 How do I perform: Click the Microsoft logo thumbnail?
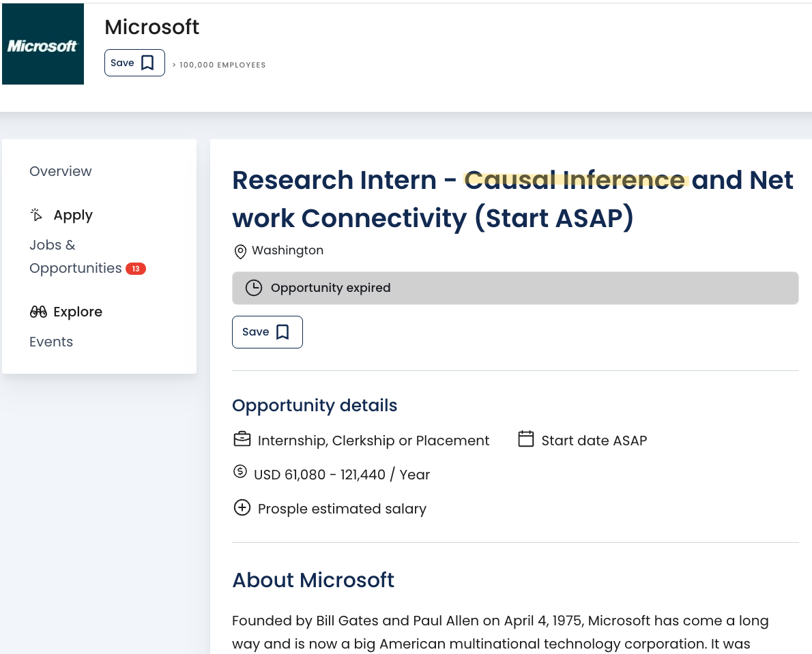43,44
